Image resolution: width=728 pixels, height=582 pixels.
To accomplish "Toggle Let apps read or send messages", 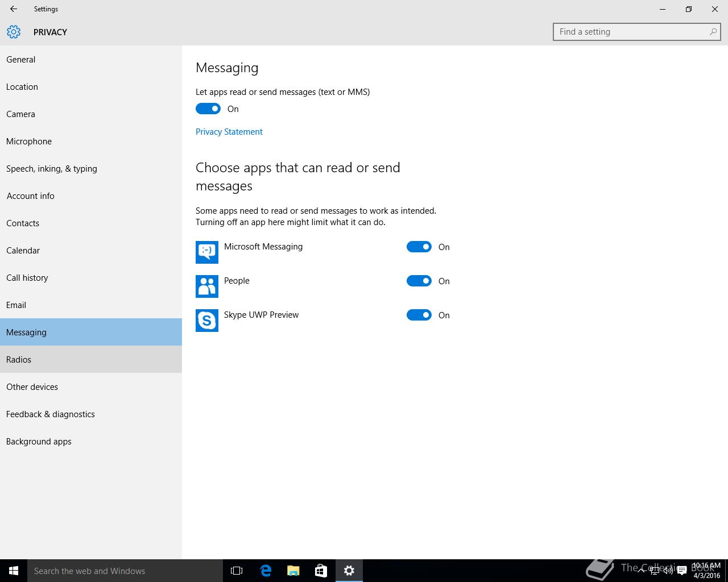I will click(208, 109).
